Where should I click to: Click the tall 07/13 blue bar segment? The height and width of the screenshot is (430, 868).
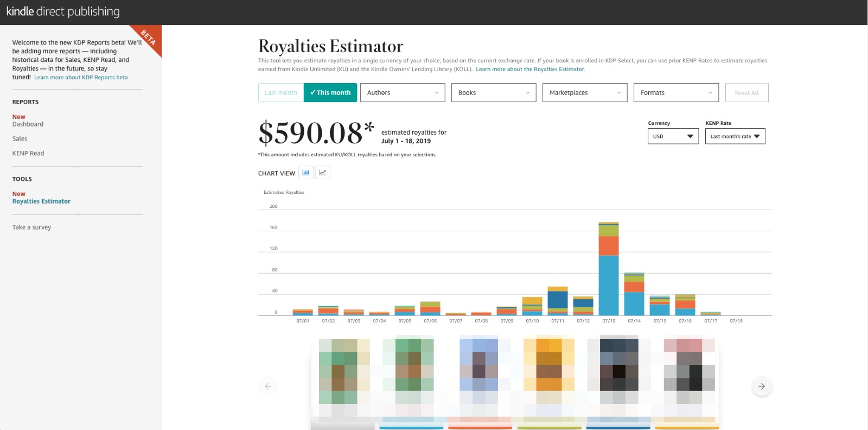(x=609, y=285)
